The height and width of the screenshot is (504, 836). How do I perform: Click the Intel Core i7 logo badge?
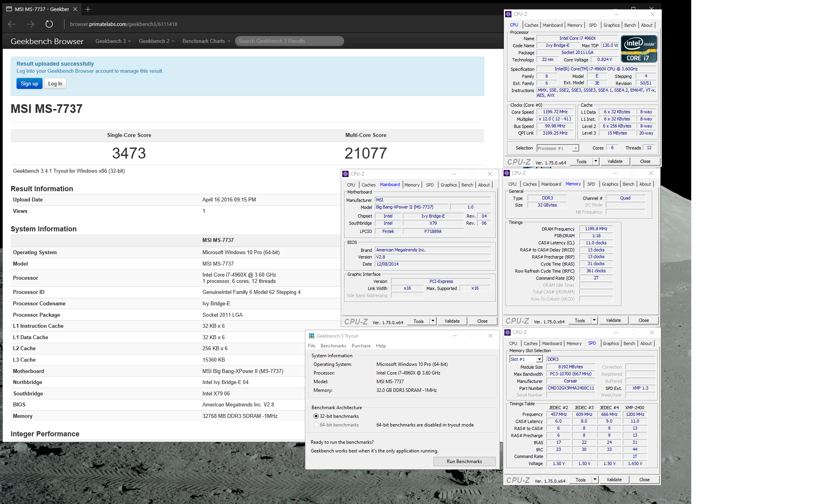tap(639, 49)
